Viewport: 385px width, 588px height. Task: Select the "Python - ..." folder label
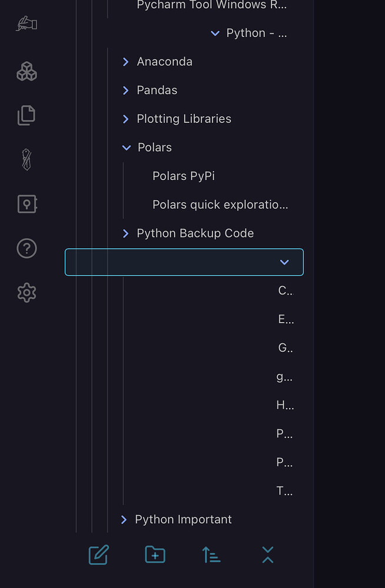(257, 33)
